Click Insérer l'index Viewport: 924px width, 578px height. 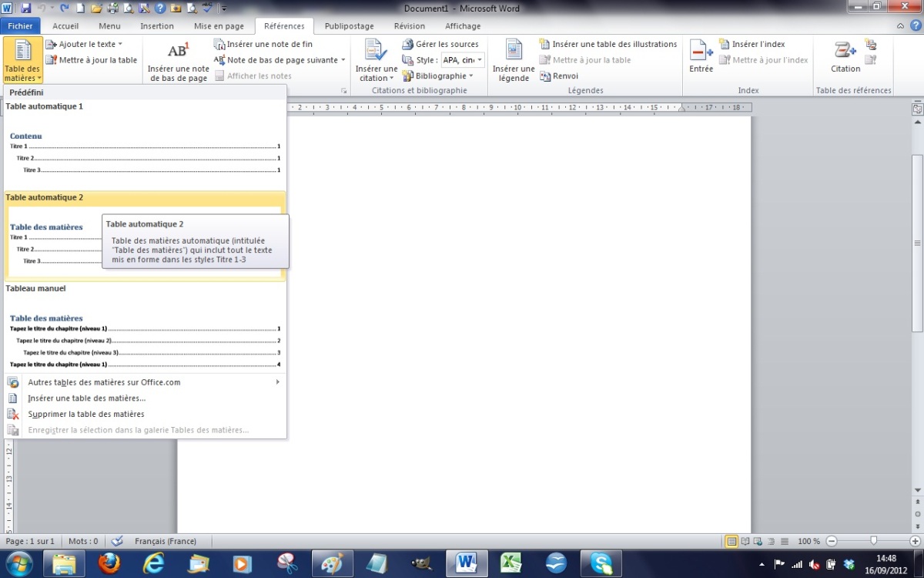pos(752,44)
